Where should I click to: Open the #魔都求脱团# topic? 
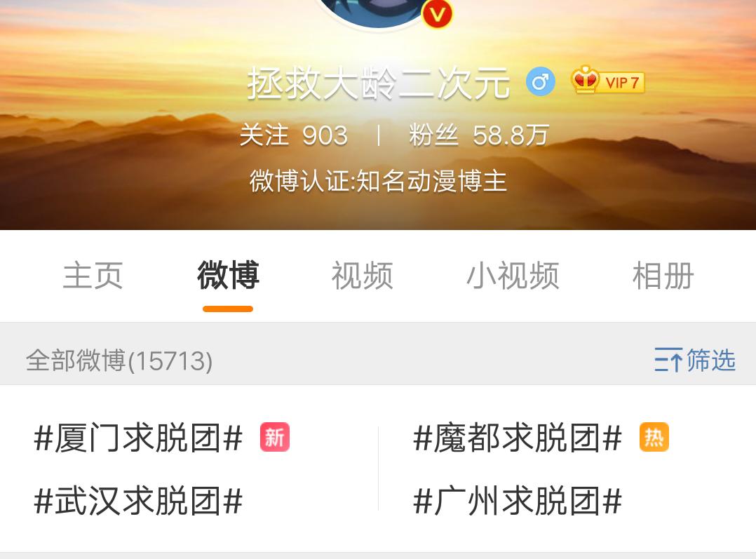tap(518, 438)
